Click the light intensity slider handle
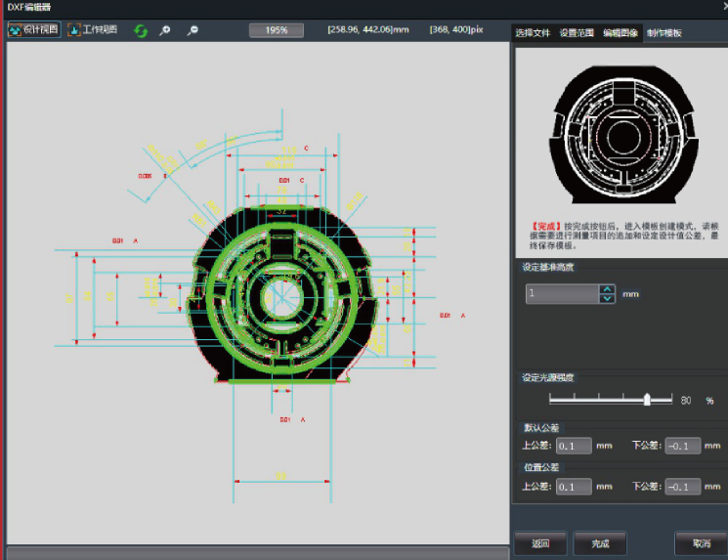The width and height of the screenshot is (728, 560). [x=647, y=399]
